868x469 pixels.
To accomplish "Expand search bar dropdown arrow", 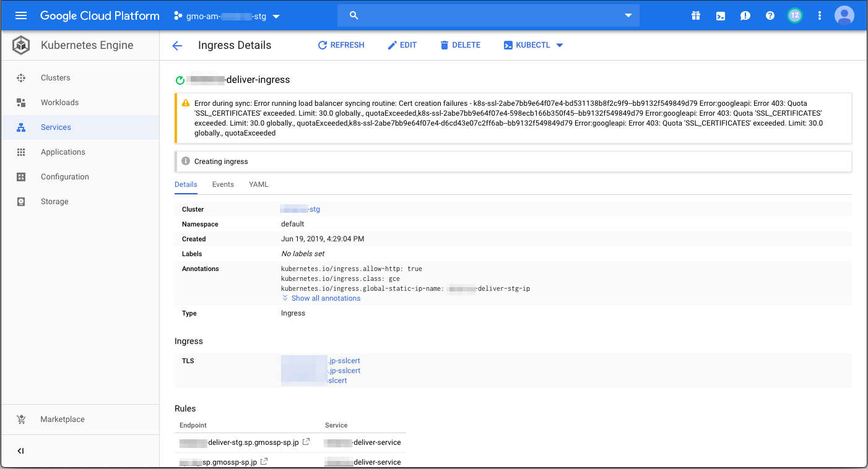I will click(628, 15).
